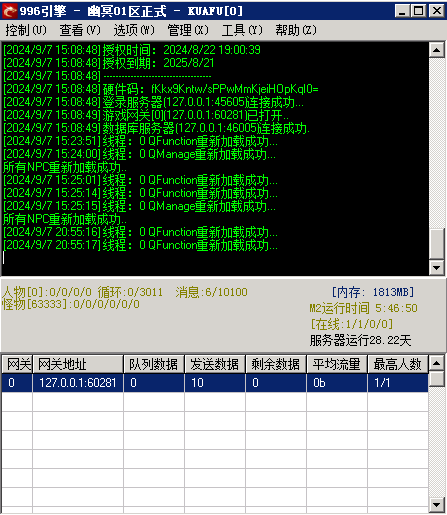Click the 剩余数据 column header
447x515 pixels.
tap(276, 364)
